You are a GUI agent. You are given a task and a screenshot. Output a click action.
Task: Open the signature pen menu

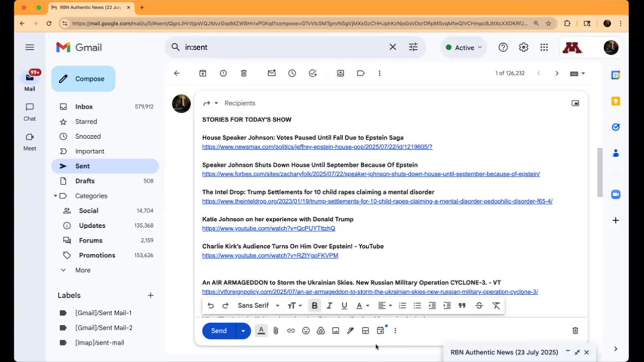click(351, 331)
